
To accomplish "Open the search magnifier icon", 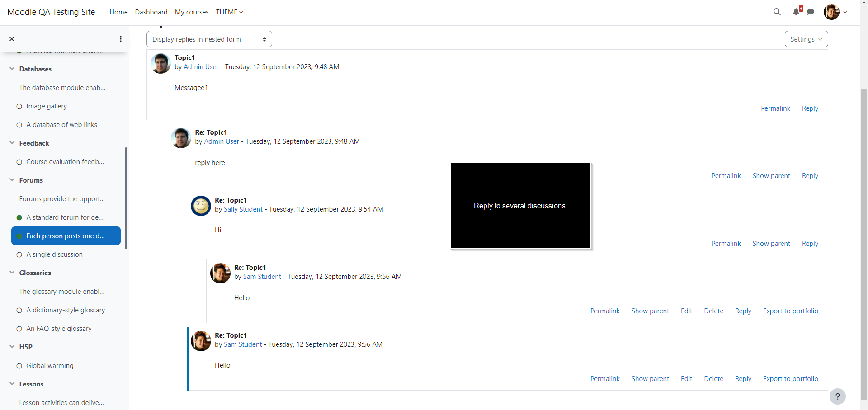I will point(777,12).
